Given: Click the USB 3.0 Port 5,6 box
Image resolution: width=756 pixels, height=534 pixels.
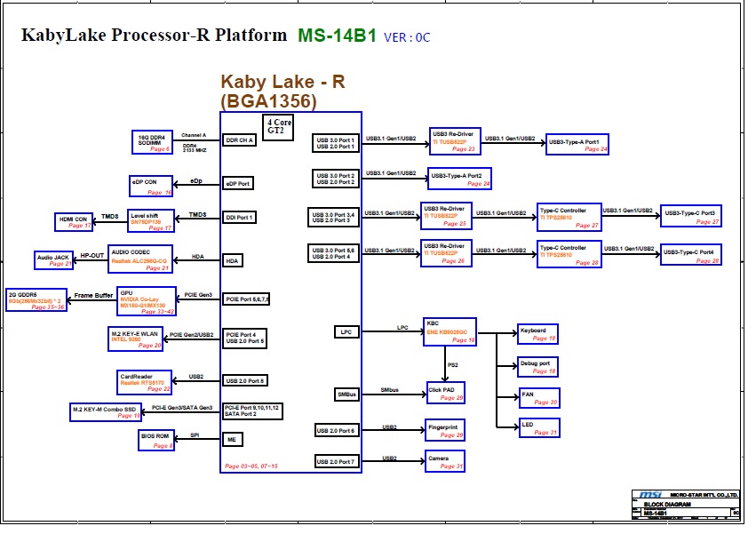Looking at the screenshot, I should pos(333,253).
